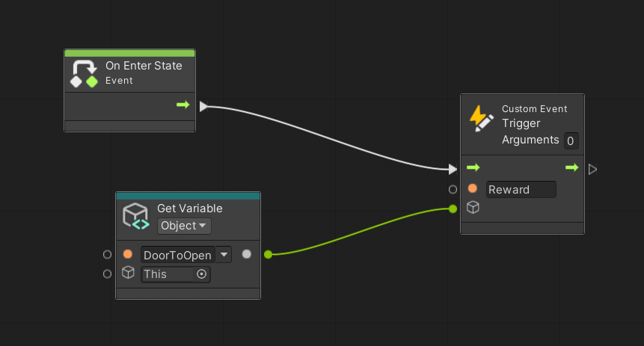Click the cube target icon under Reward
The height and width of the screenshot is (346, 644).
point(473,208)
